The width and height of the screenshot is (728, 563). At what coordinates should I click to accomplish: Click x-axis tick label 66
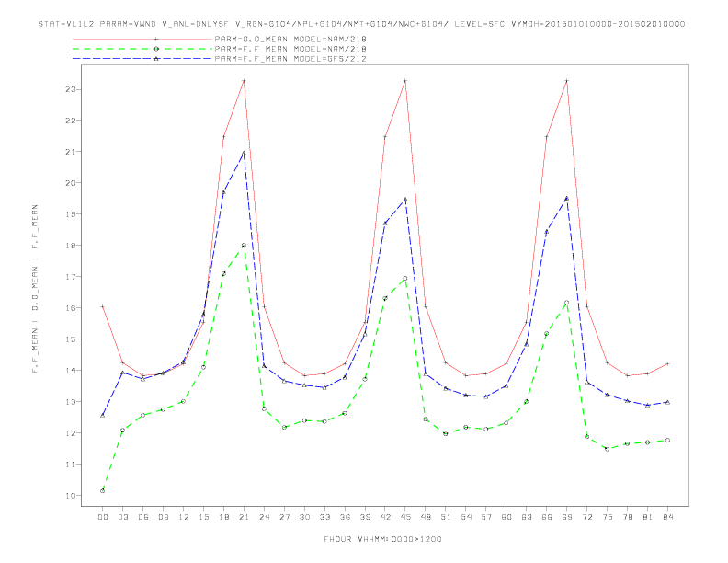tap(547, 517)
